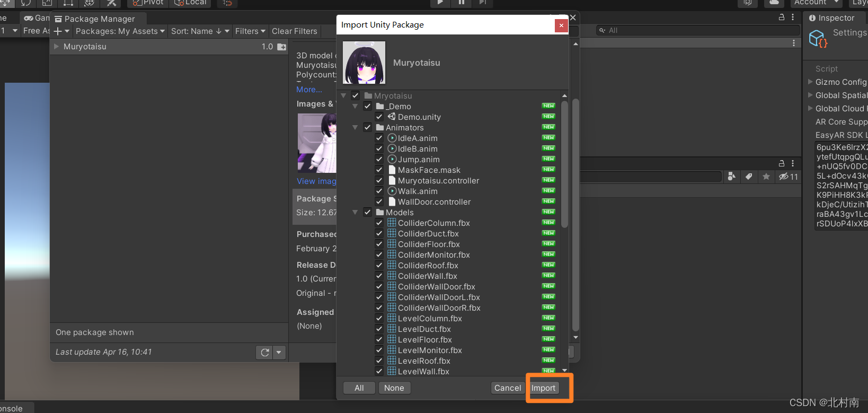This screenshot has height=413, width=868.
Task: Click the Search by Label tag icon
Action: 749,177
